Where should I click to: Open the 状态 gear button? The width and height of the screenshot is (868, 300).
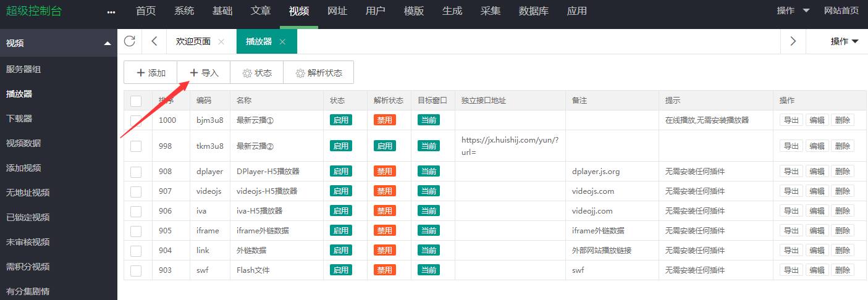pyautogui.click(x=257, y=73)
